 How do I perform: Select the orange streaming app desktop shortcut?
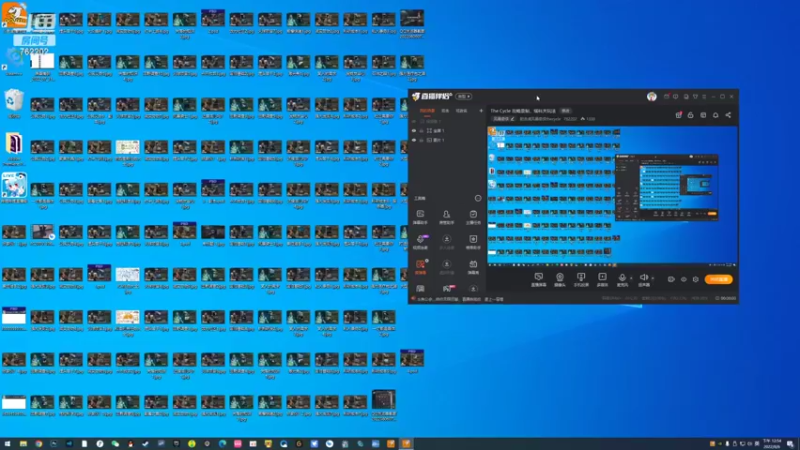(x=14, y=18)
